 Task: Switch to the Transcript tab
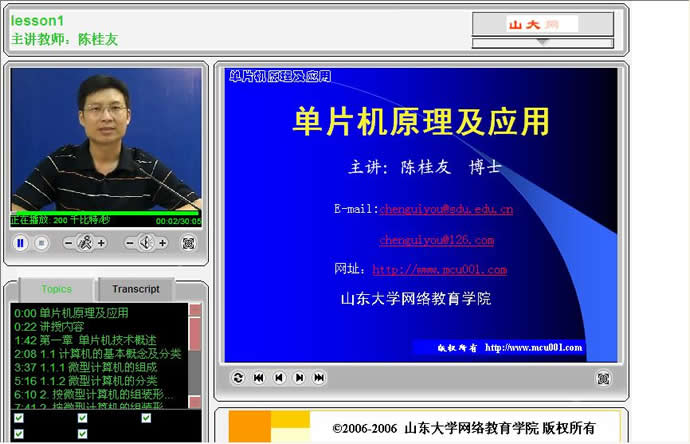pos(136,289)
